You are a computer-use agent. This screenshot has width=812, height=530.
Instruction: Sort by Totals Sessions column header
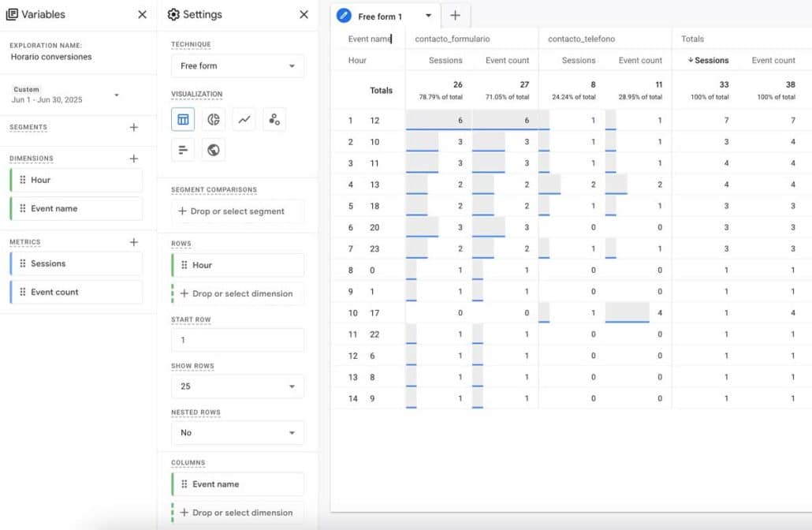coord(711,60)
